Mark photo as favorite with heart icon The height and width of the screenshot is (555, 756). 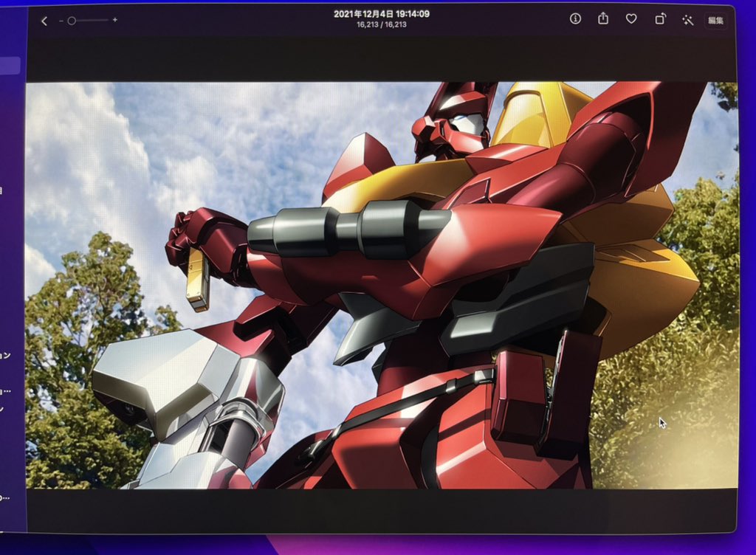(631, 18)
